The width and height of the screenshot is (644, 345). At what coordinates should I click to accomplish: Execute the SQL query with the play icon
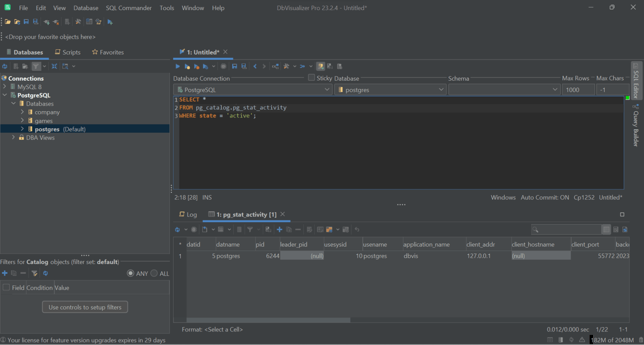click(x=177, y=66)
